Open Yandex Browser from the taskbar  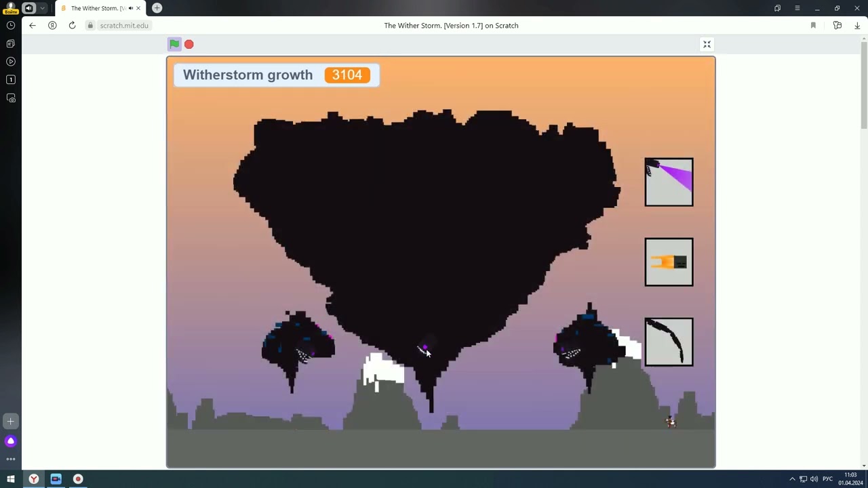pos(33,479)
